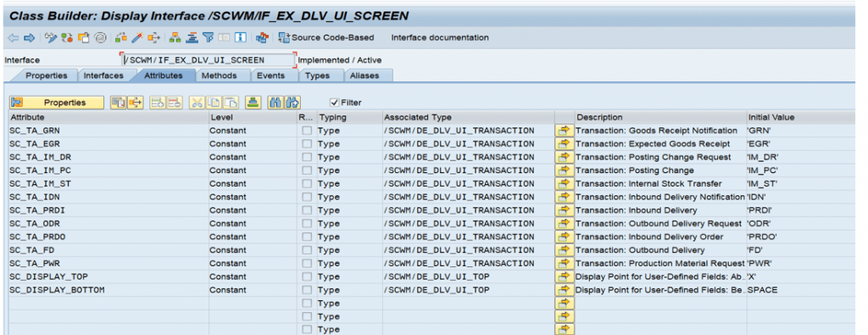Viewport: 868px width, 335px height.
Task: Switch to the Methods tab
Action: pyautogui.click(x=219, y=75)
